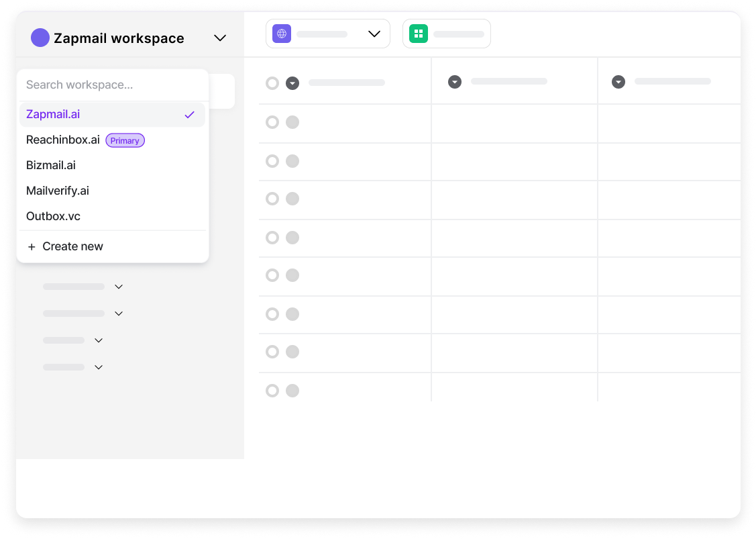Click the gray avatar dot in fourth row

[292, 238]
